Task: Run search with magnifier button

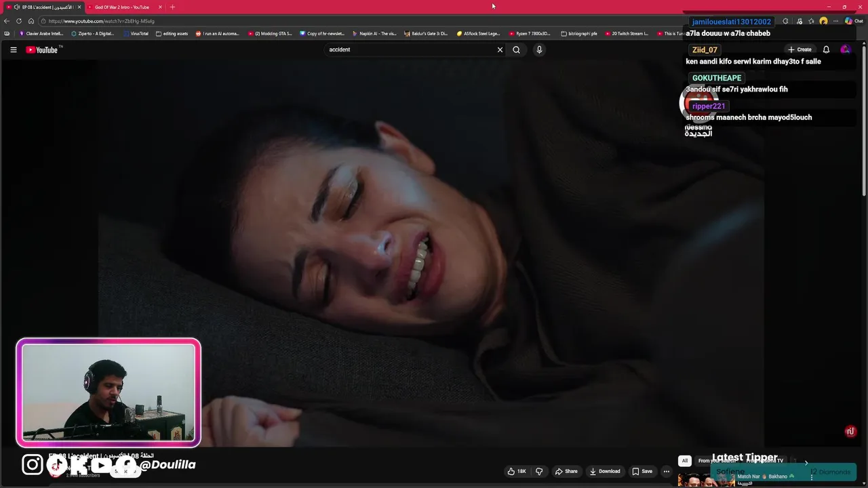Action: (516, 49)
